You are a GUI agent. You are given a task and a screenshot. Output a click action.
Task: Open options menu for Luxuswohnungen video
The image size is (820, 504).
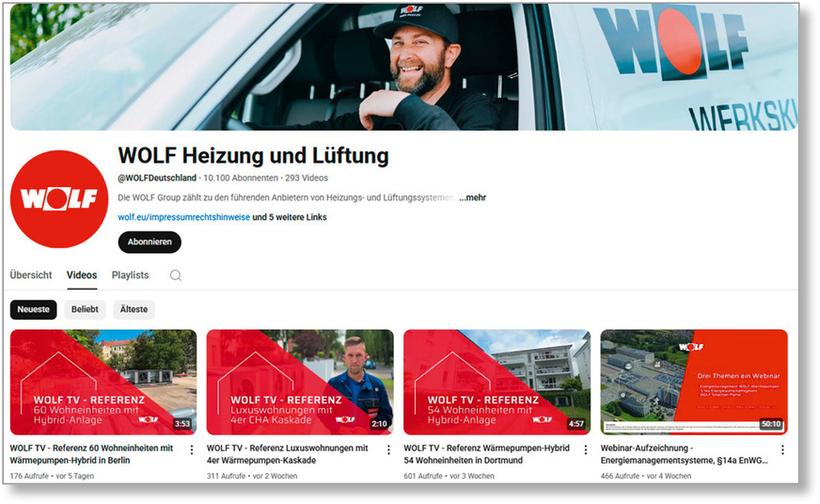click(x=388, y=449)
